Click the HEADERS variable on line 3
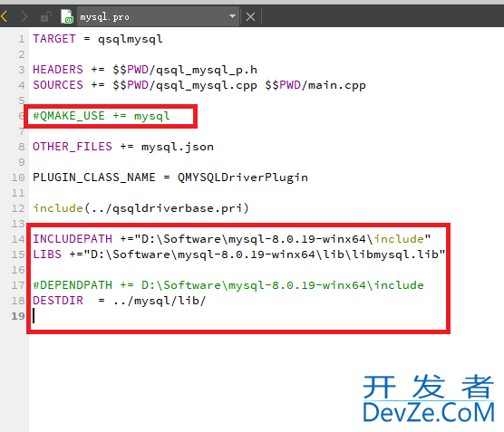The image size is (504, 432). (x=58, y=70)
